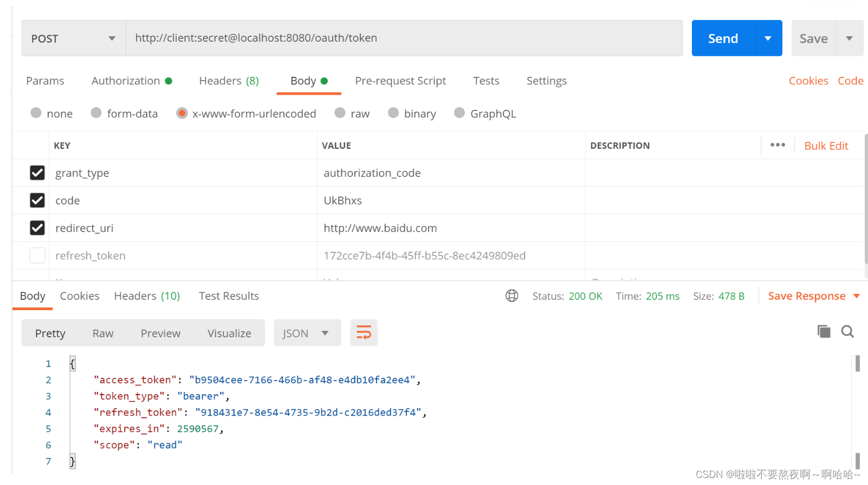Open the Save Response dropdown

click(857, 296)
